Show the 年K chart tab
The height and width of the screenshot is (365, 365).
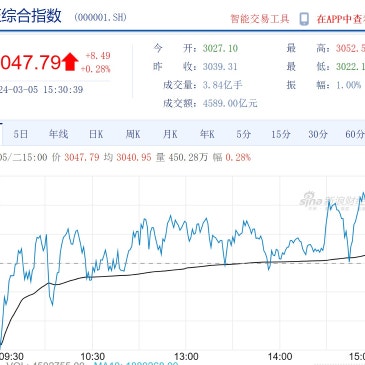pos(207,134)
